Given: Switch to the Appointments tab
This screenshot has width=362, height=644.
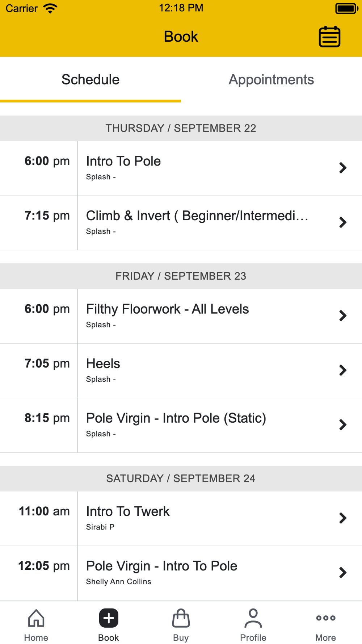Looking at the screenshot, I should click(x=271, y=80).
